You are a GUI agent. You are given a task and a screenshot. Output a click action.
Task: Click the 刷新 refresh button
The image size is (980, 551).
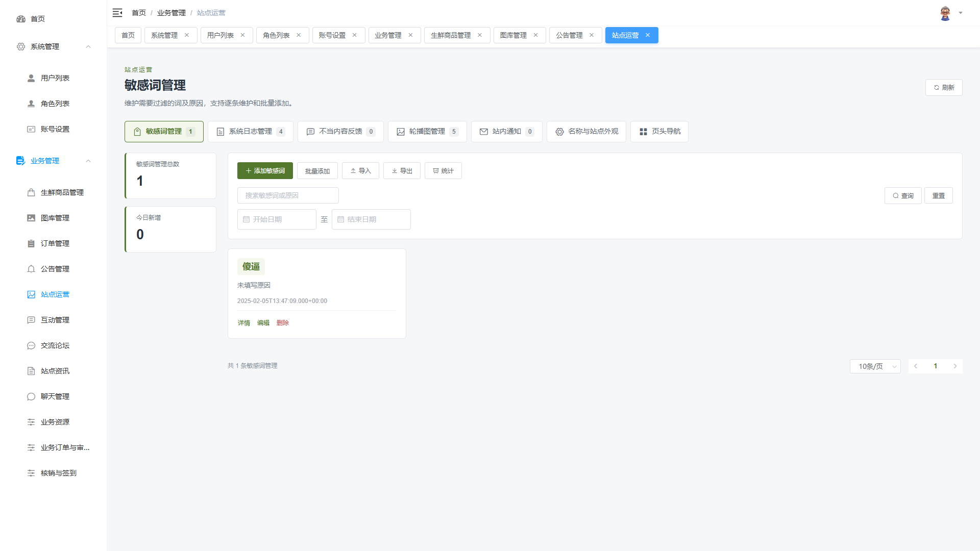pos(944,88)
